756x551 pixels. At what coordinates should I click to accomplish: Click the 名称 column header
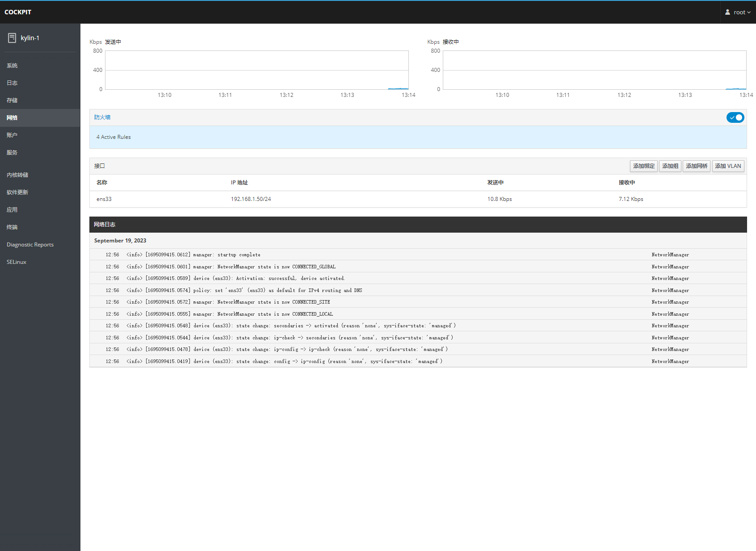(102, 183)
